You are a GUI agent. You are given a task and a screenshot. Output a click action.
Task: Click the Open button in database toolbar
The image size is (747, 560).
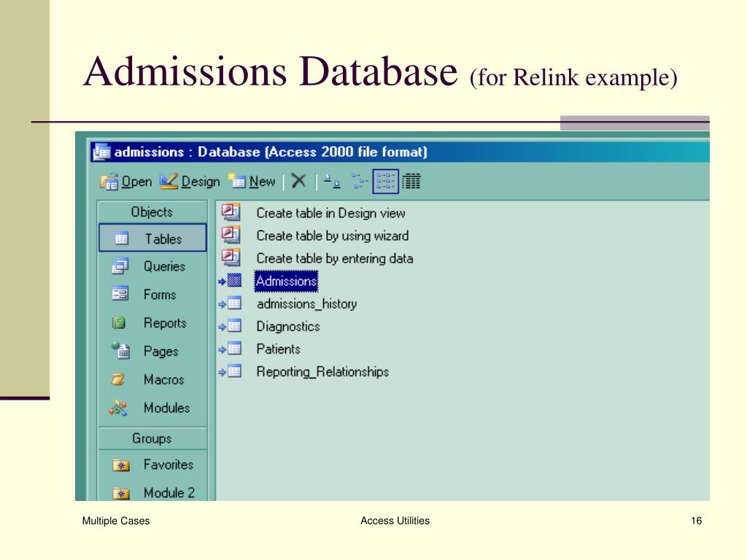(125, 182)
